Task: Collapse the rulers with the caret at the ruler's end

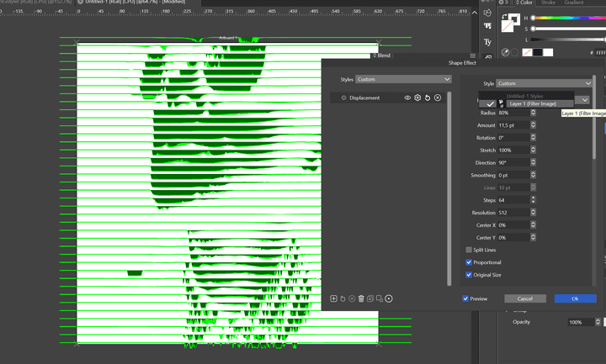Action: (x=475, y=13)
